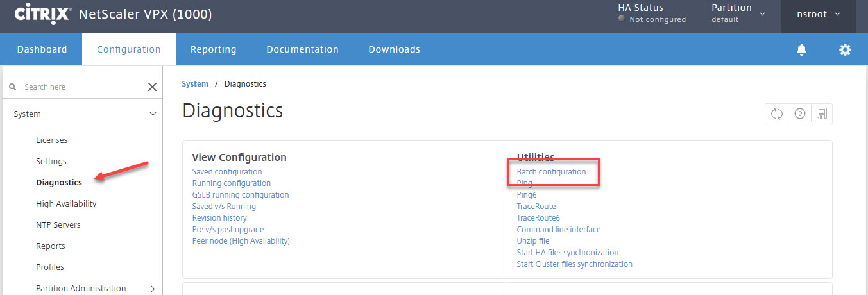
Task: Open the help question mark icon
Action: (x=799, y=114)
